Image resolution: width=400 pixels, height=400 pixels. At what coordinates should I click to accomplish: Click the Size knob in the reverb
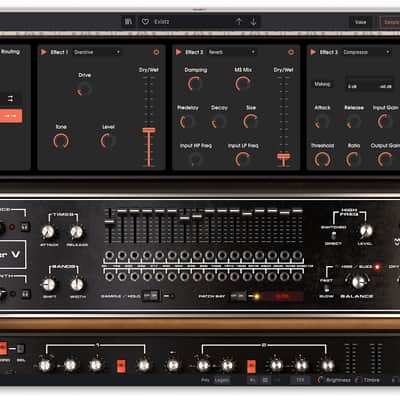coord(251,121)
